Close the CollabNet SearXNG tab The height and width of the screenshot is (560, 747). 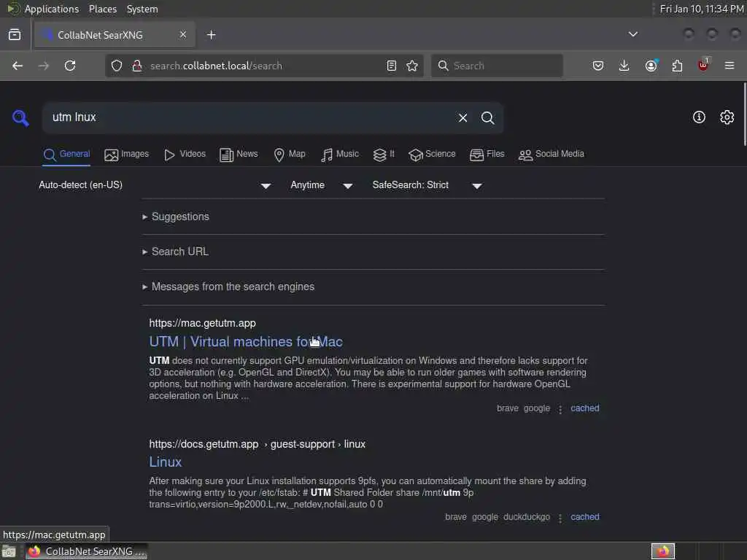183,35
